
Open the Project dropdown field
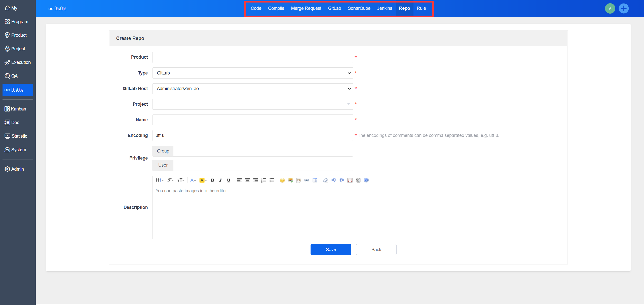(252, 104)
